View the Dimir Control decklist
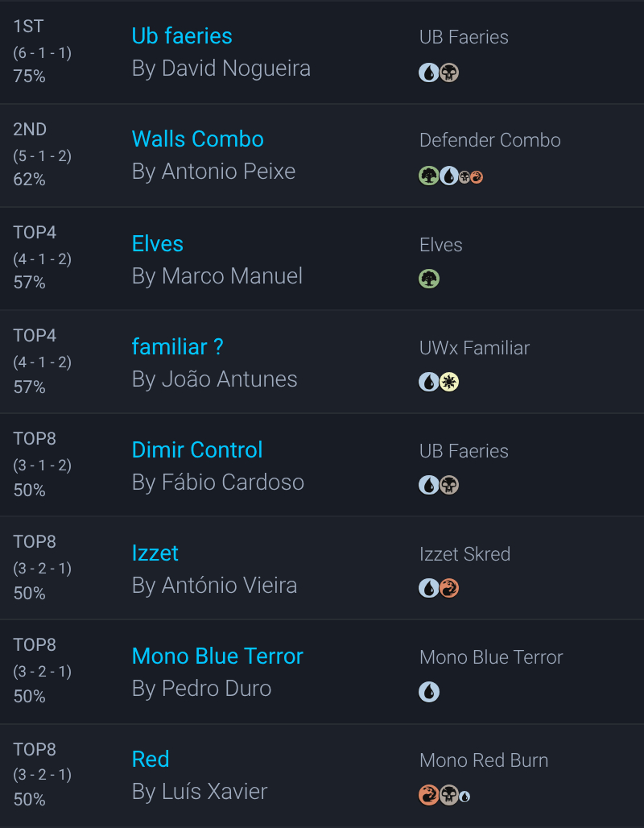Viewport: 644px width, 828px height. click(x=197, y=450)
